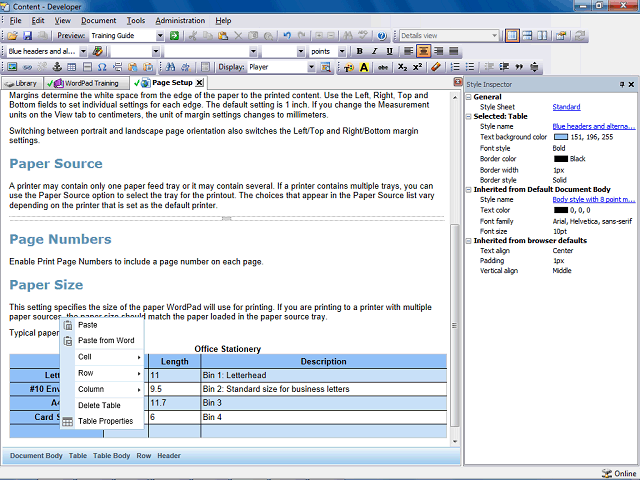Screen dimensions: 640x480
Task: Click the text color palette icon
Action: coord(349,67)
